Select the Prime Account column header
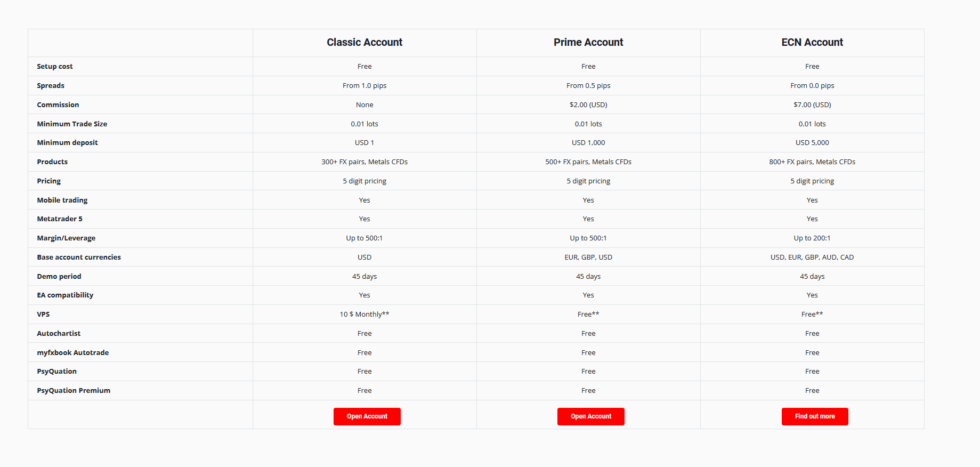This screenshot has width=980, height=467. [x=588, y=42]
